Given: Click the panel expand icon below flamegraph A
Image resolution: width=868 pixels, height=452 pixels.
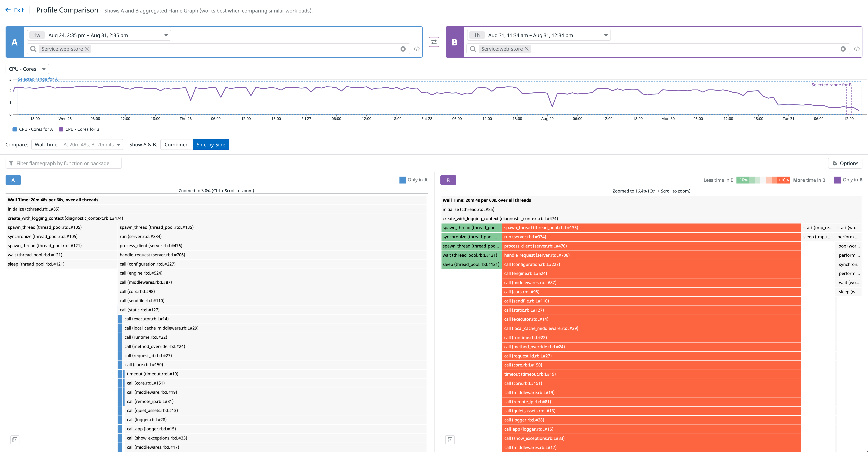Looking at the screenshot, I should point(15,440).
